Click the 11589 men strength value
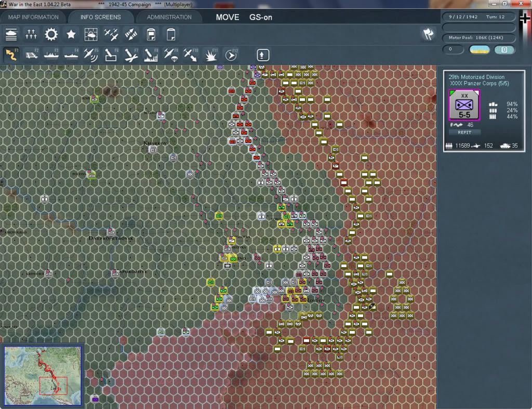532x409 pixels. click(x=462, y=146)
